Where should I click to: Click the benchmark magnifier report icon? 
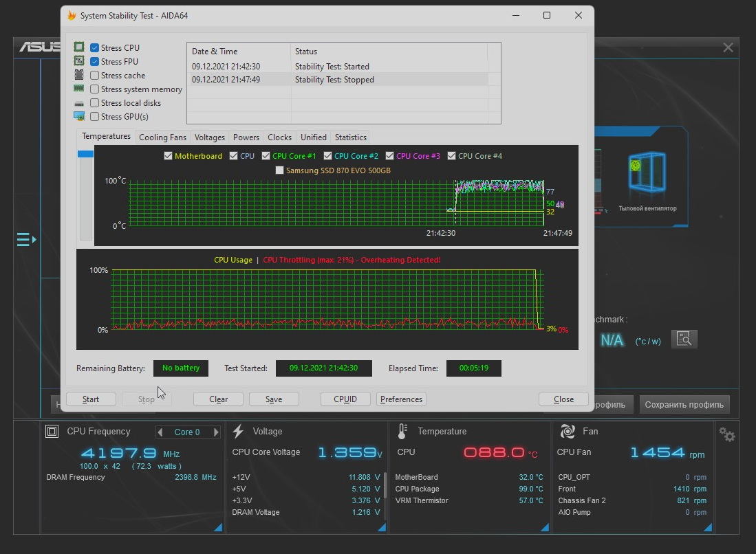pos(684,339)
